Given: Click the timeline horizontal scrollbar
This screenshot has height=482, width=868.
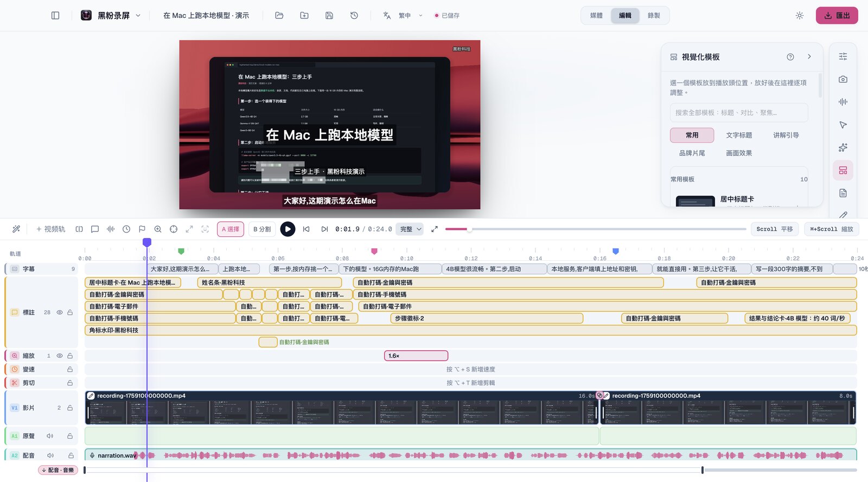Looking at the screenshot, I should click(x=470, y=470).
